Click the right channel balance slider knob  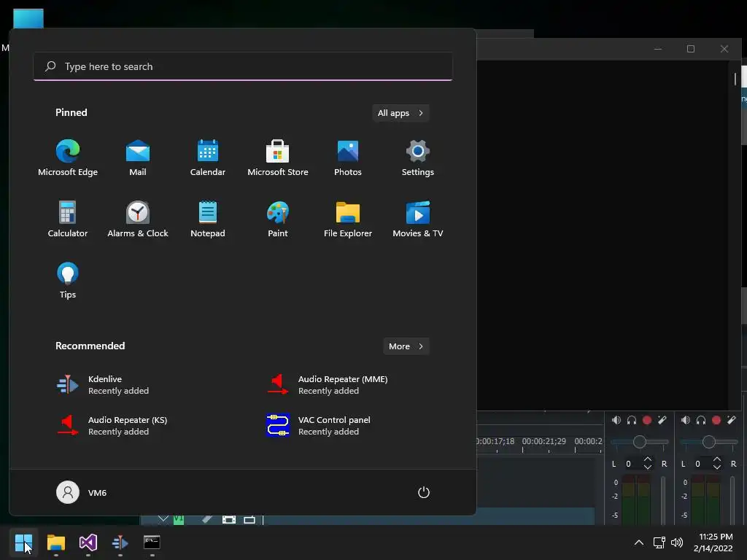pos(709,442)
